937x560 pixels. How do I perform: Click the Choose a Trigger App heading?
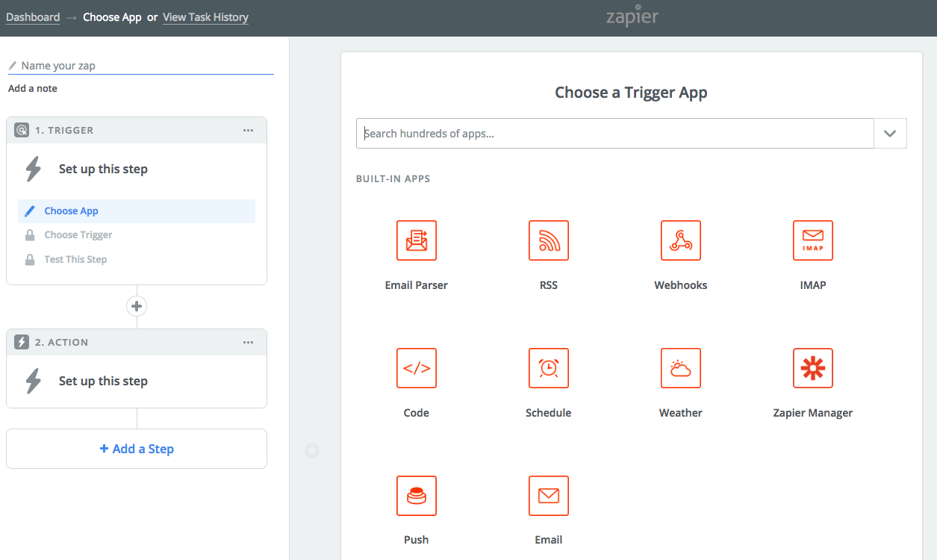point(631,93)
